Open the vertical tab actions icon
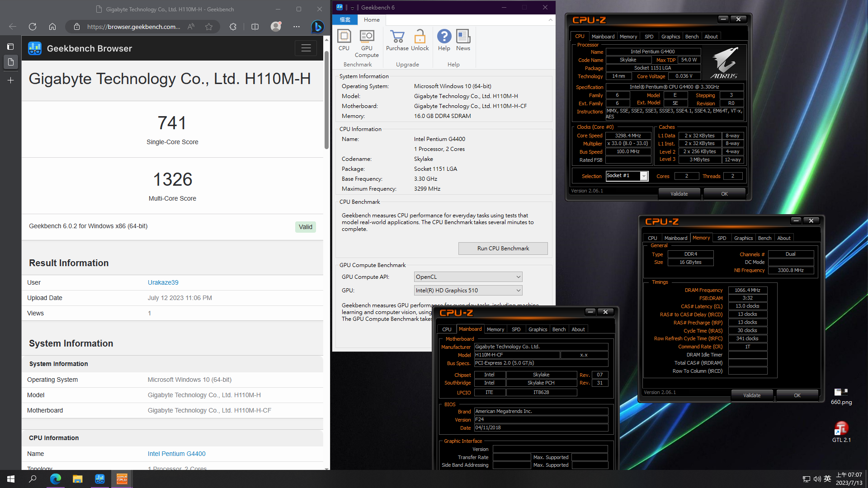 [x=10, y=47]
